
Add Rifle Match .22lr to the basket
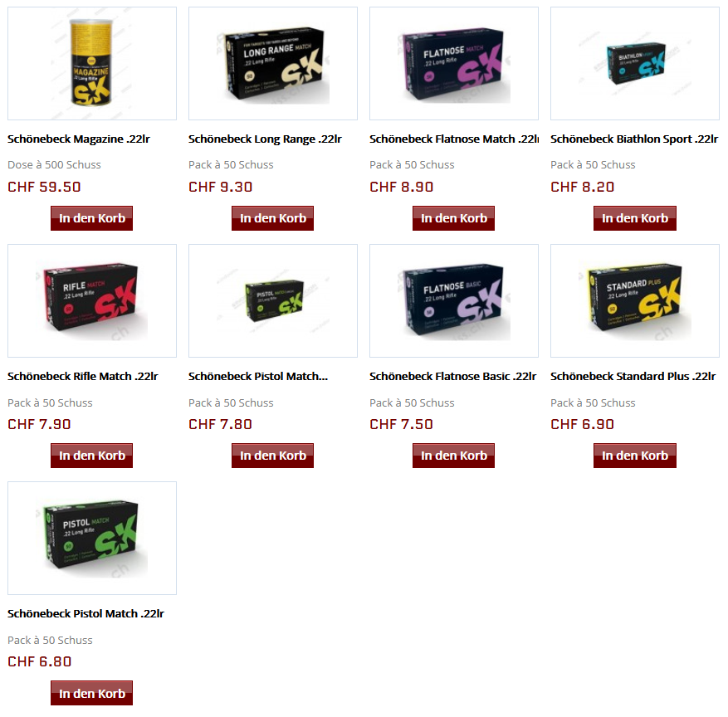92,456
